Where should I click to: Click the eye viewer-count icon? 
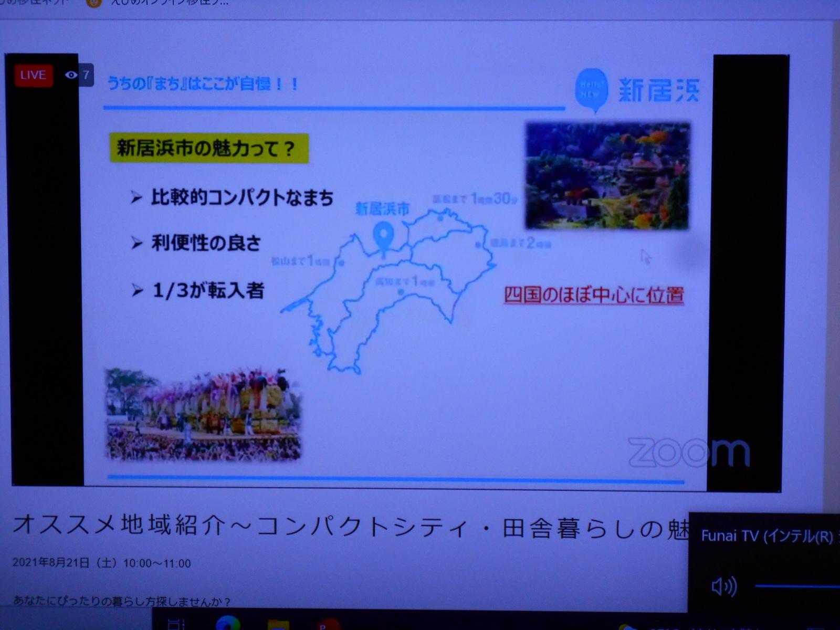(71, 75)
